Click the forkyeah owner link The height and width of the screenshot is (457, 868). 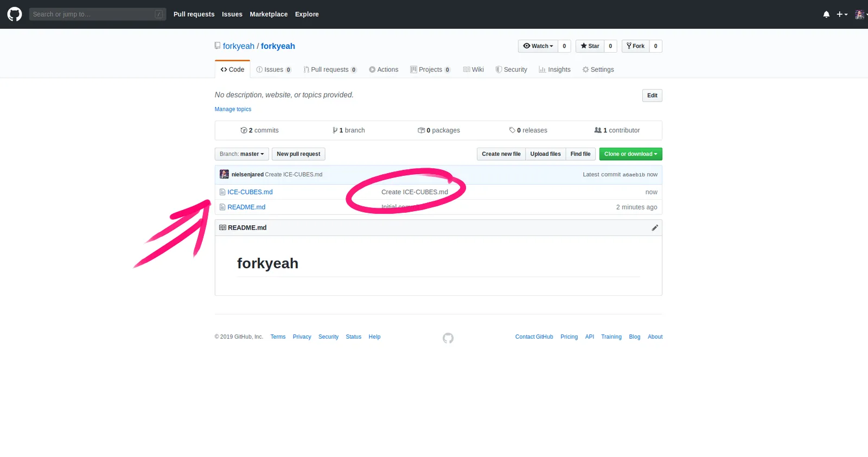238,46
